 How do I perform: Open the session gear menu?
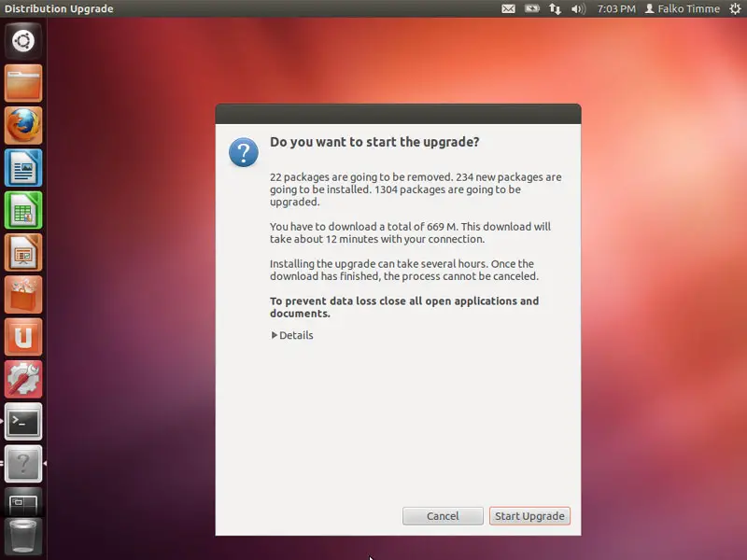(x=735, y=8)
